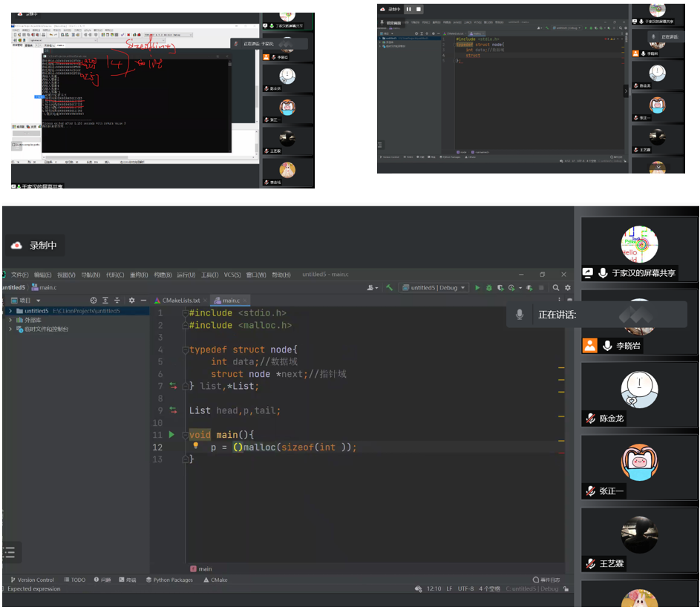Open the Version Control tool window

coord(31,580)
